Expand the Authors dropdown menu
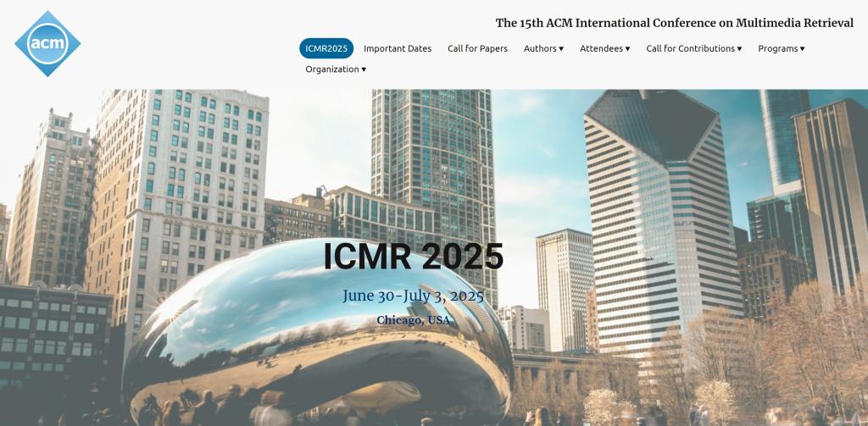Image resolution: width=868 pixels, height=426 pixels. (x=543, y=48)
